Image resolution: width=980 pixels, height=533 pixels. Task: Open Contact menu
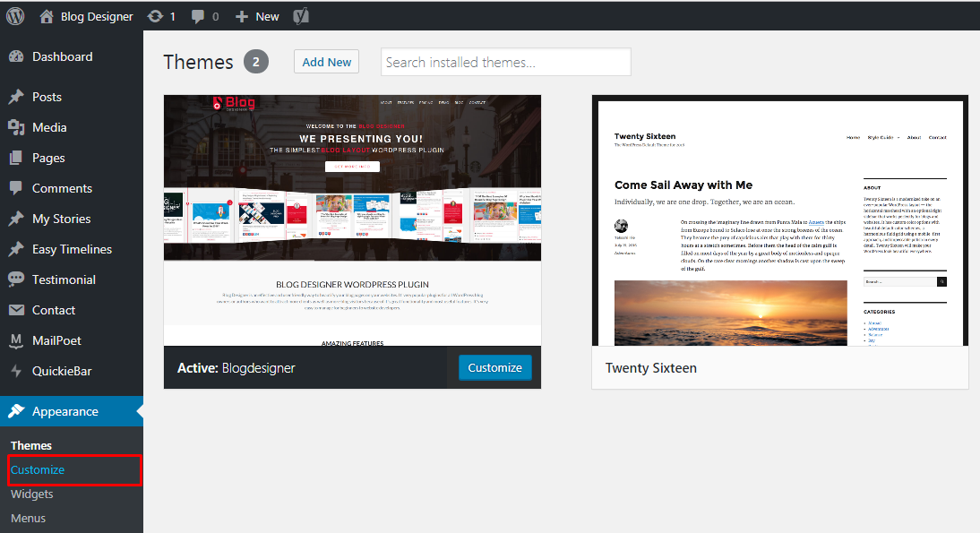54,310
